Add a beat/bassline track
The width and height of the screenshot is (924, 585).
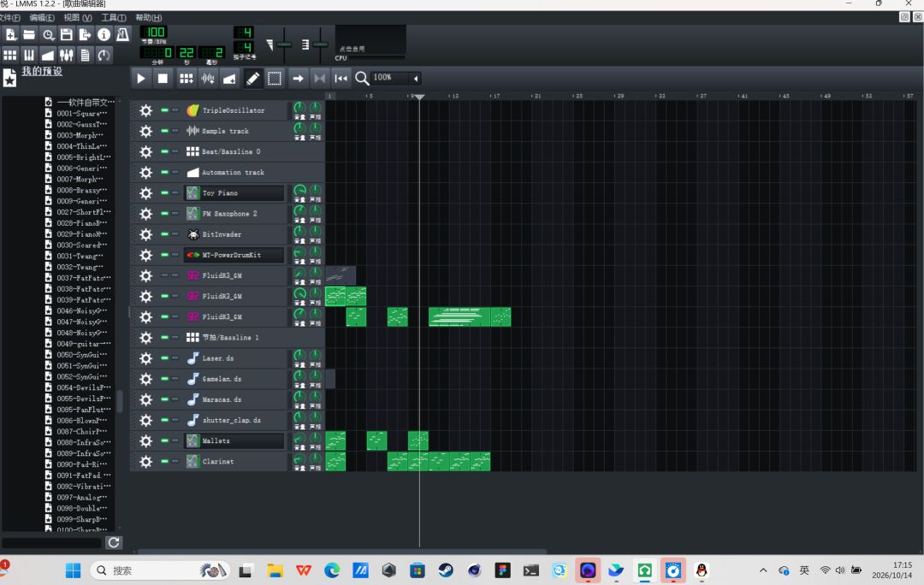(187, 79)
